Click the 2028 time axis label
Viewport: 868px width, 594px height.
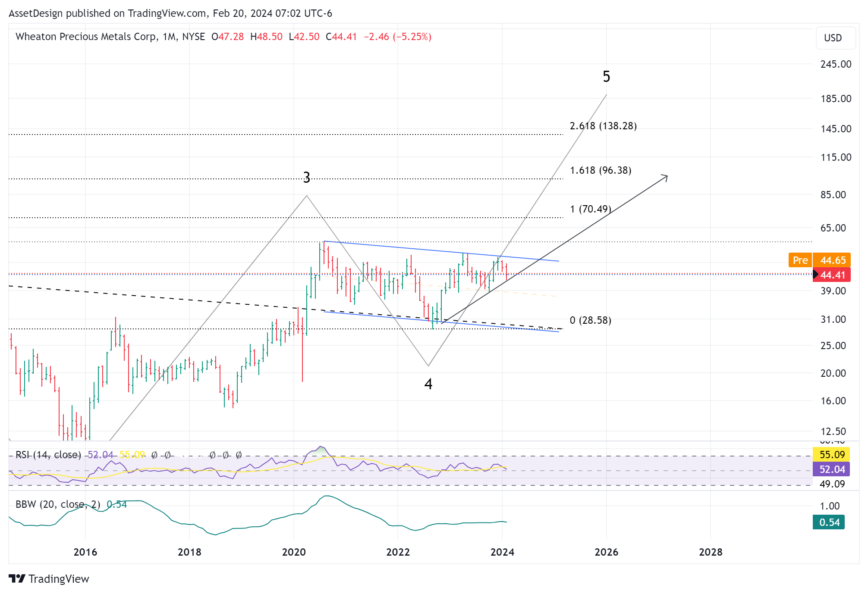pyautogui.click(x=711, y=552)
